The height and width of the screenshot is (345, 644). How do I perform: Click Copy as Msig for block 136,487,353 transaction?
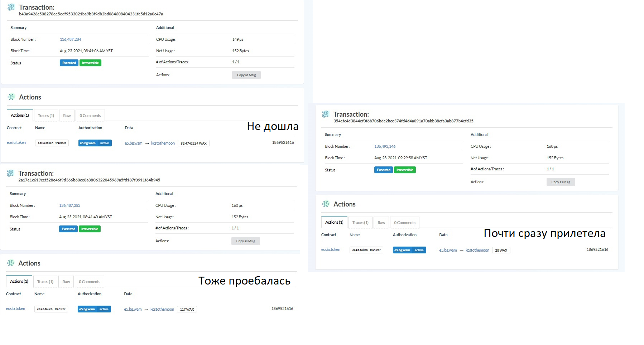[x=246, y=241]
